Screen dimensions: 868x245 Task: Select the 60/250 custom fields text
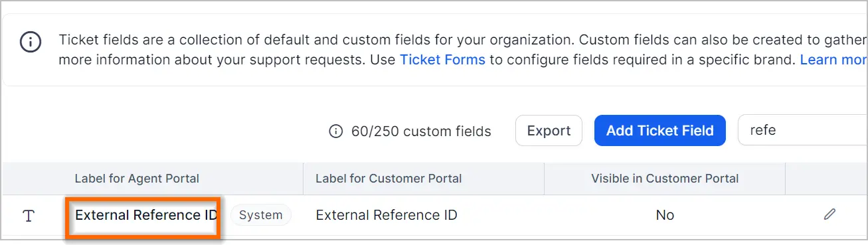pos(421,131)
